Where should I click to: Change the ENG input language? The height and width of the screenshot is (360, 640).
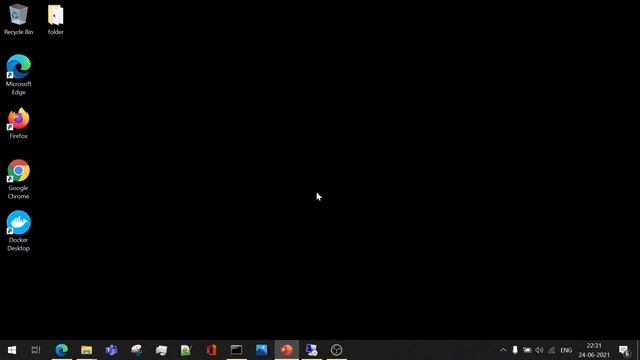pos(566,350)
